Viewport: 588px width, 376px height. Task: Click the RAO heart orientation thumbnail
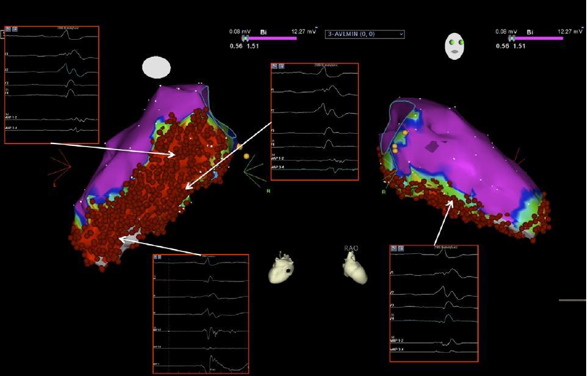point(354,269)
